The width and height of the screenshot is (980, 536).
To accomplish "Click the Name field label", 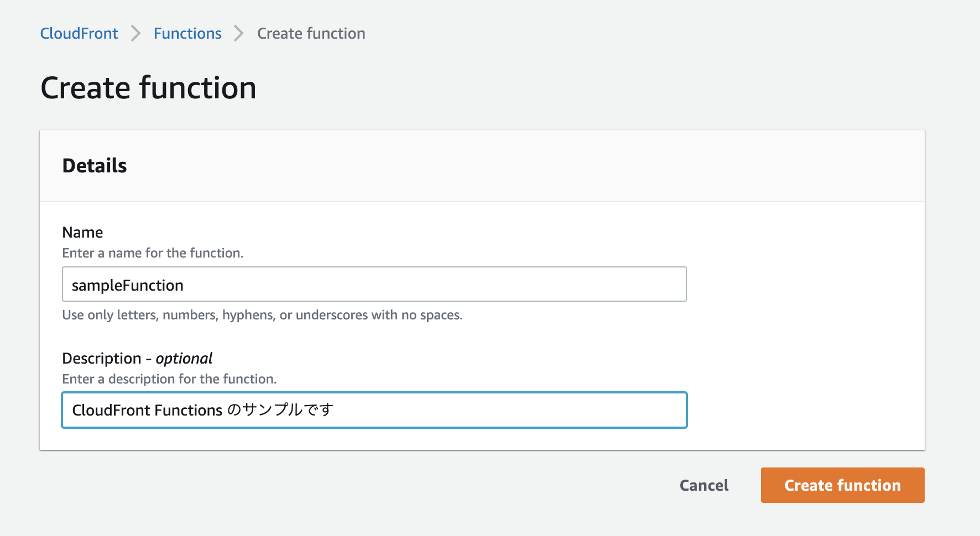I will [82, 232].
